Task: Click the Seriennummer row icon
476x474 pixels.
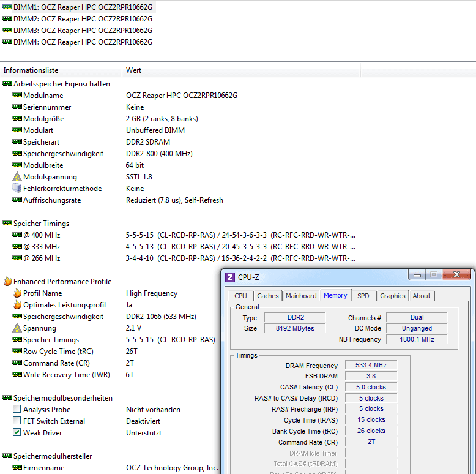Action: click(17, 107)
